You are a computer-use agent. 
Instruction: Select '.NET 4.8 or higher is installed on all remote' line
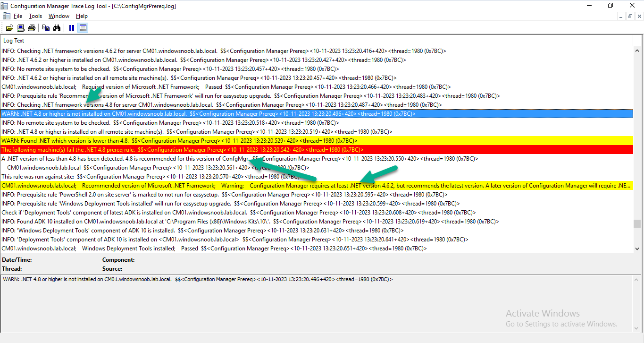317,132
